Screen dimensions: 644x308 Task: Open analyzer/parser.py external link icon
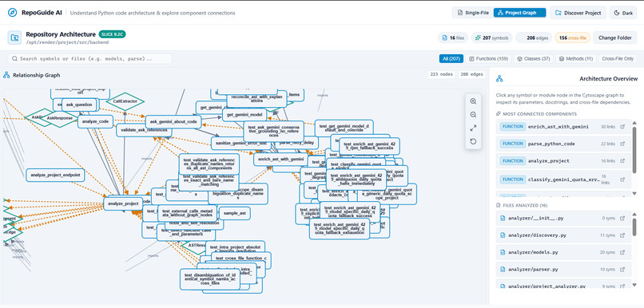tap(622, 270)
